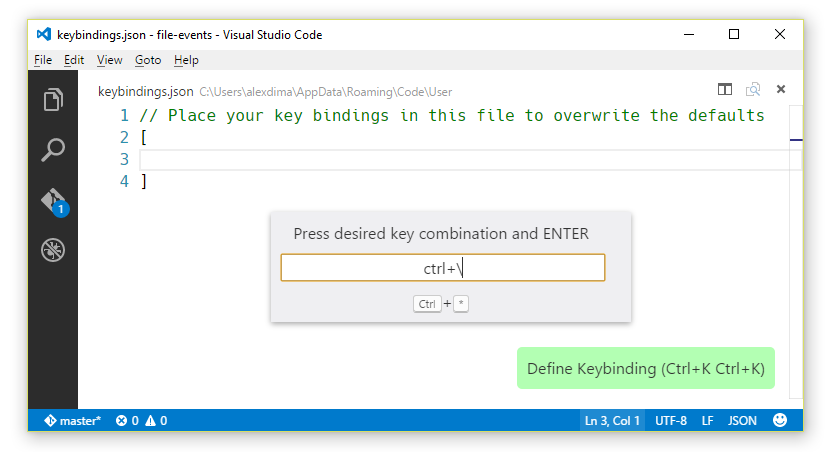Open the Debug view in activity bar

tap(53, 250)
